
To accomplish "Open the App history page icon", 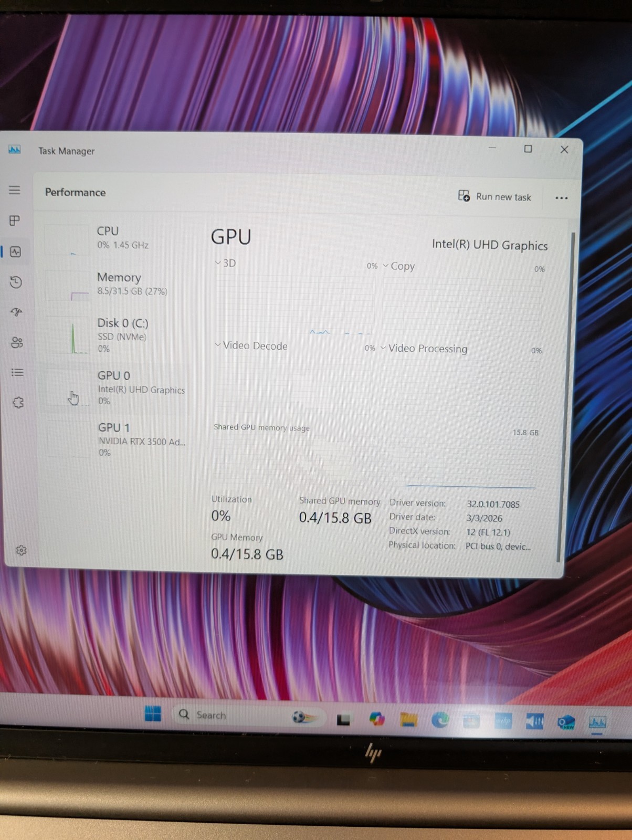I will coord(16,282).
